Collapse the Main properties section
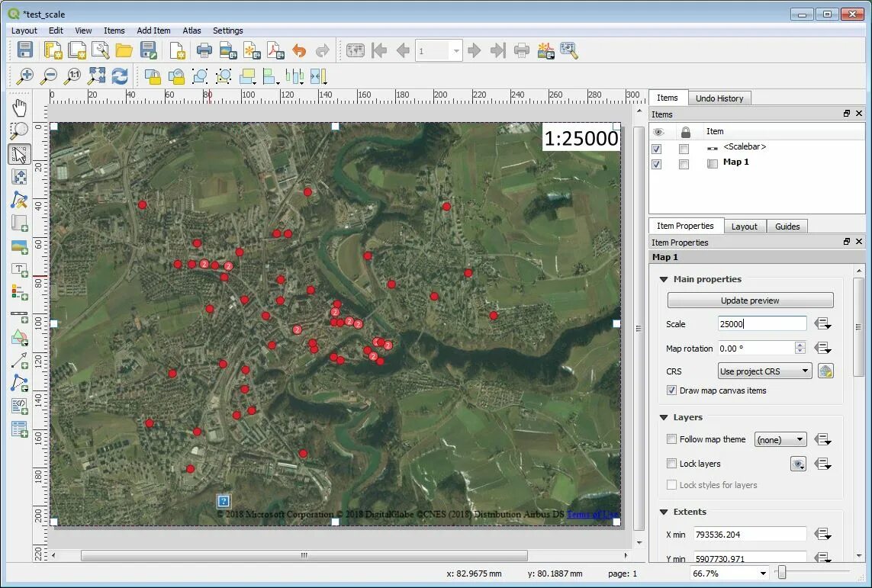This screenshot has height=588, width=872. click(664, 279)
